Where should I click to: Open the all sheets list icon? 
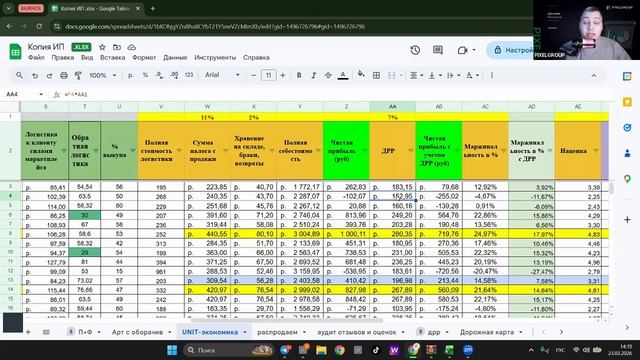coord(46,332)
